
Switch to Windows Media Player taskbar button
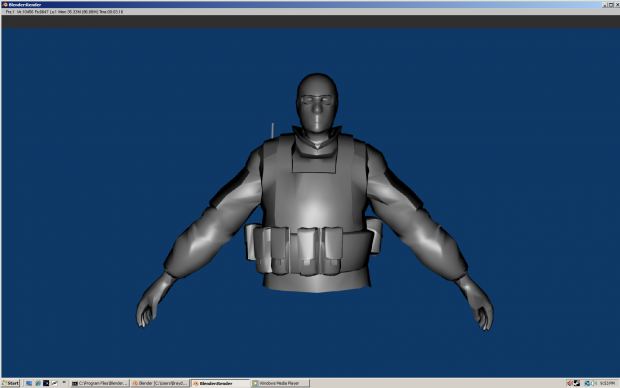pos(280,383)
